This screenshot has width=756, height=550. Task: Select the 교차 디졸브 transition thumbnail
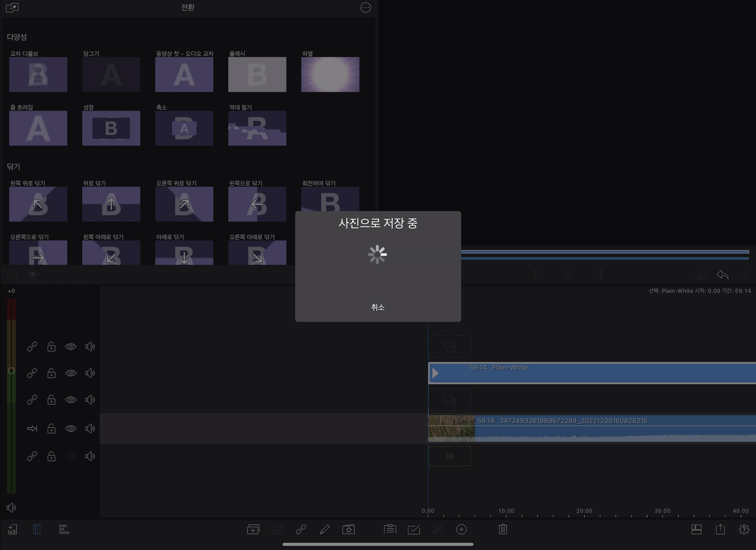point(38,74)
